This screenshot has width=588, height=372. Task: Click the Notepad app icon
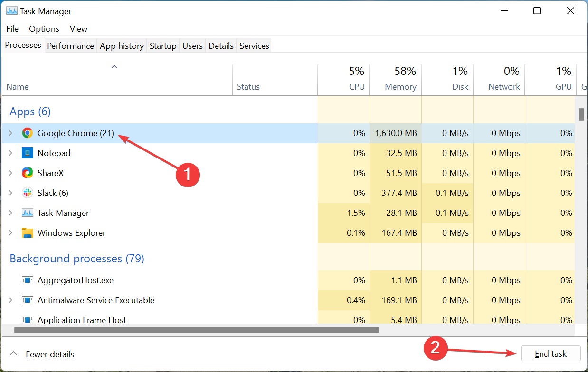(28, 153)
